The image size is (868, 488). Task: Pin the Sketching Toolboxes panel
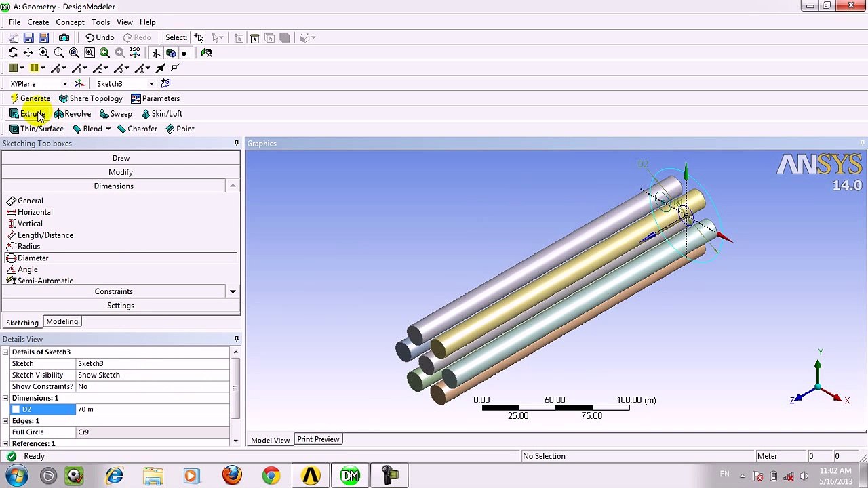click(x=236, y=144)
